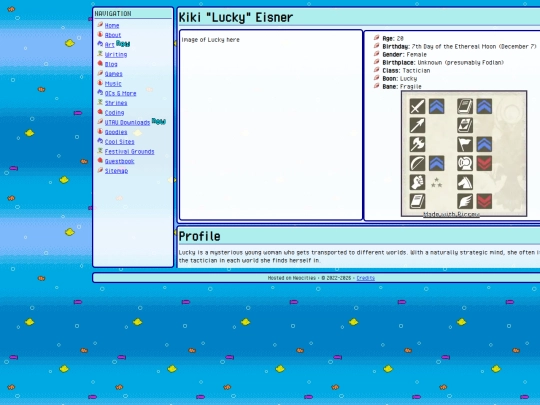
Task: Click the red bullet icon beside the Blog link
Action: pos(100,63)
